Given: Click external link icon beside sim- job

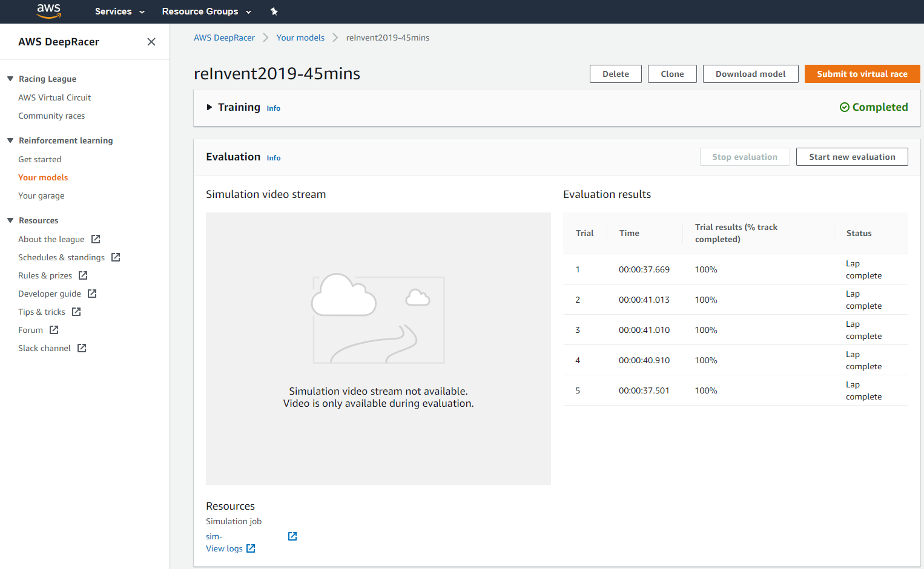Looking at the screenshot, I should coord(292,536).
